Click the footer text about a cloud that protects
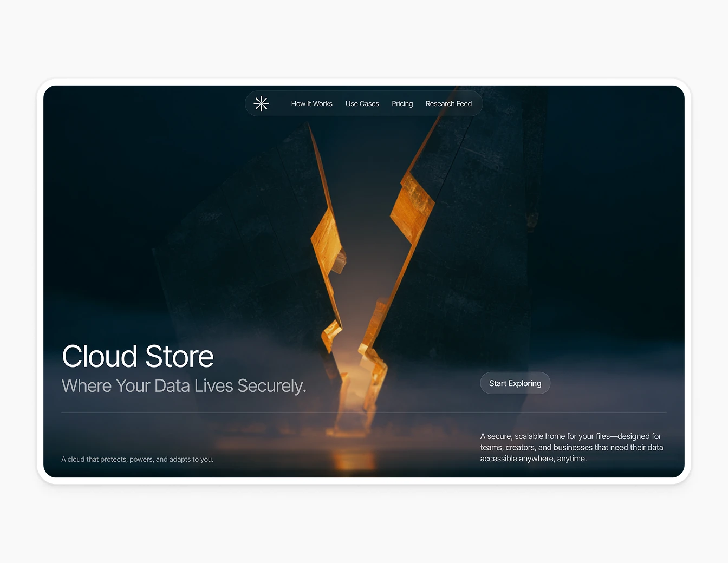 (138, 459)
